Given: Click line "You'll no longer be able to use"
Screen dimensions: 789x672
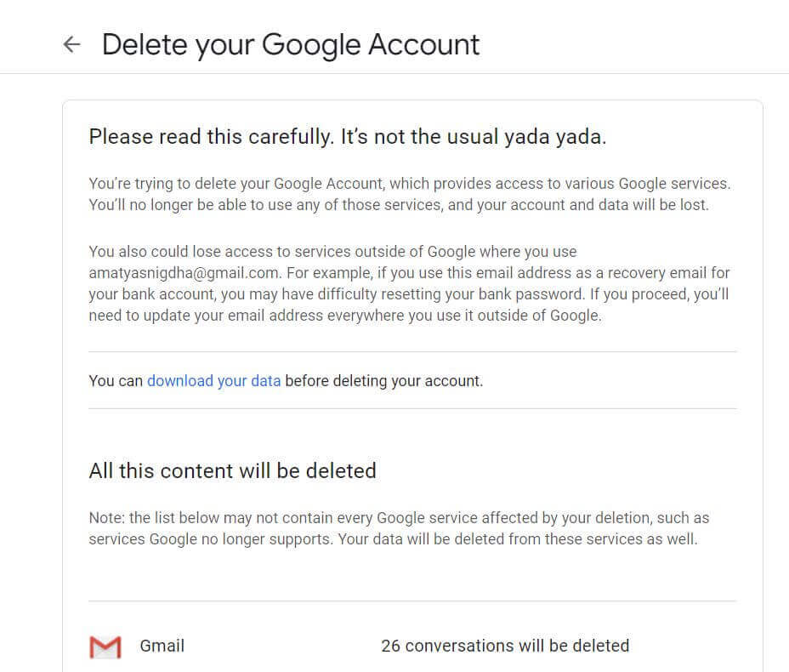Looking at the screenshot, I should [x=399, y=205].
